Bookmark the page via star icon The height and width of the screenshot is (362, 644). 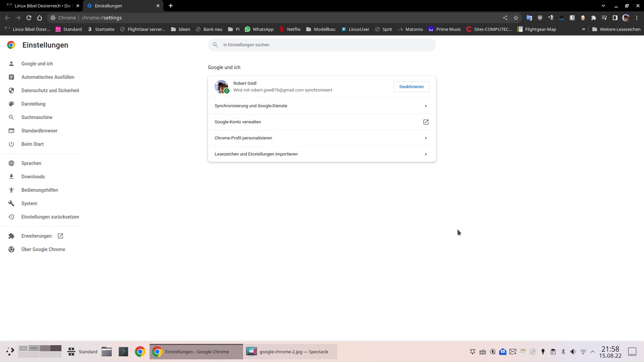pyautogui.click(x=516, y=17)
